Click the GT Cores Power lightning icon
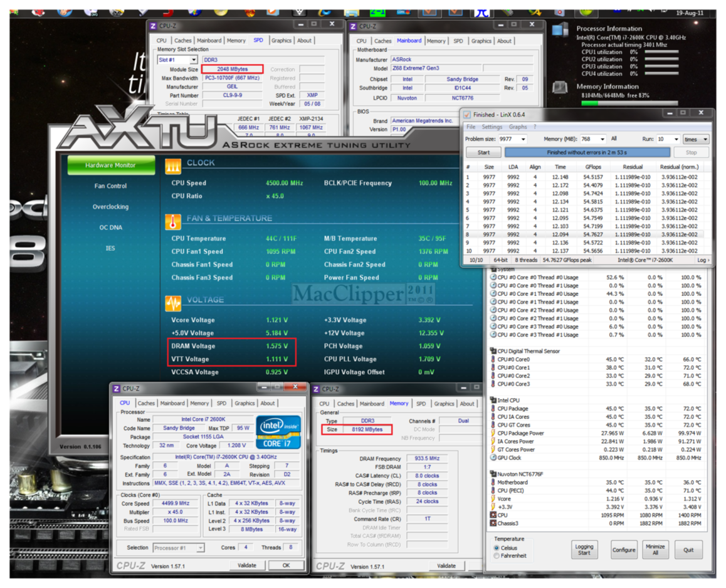Viewport: 726px width, 588px height. point(493,449)
